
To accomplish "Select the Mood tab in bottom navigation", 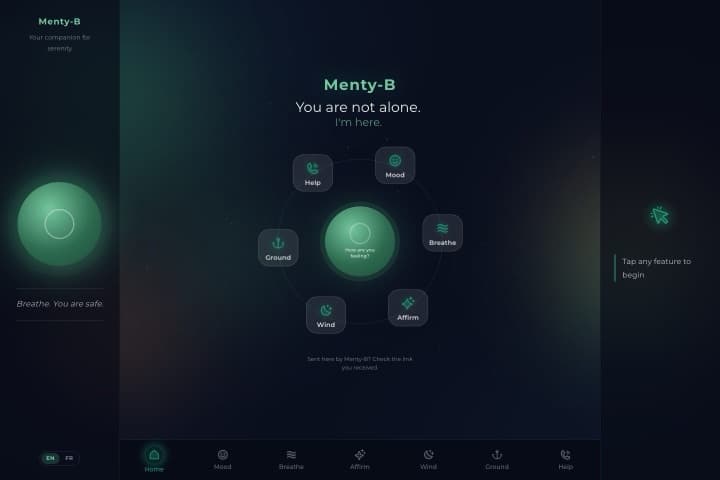I will pos(223,459).
